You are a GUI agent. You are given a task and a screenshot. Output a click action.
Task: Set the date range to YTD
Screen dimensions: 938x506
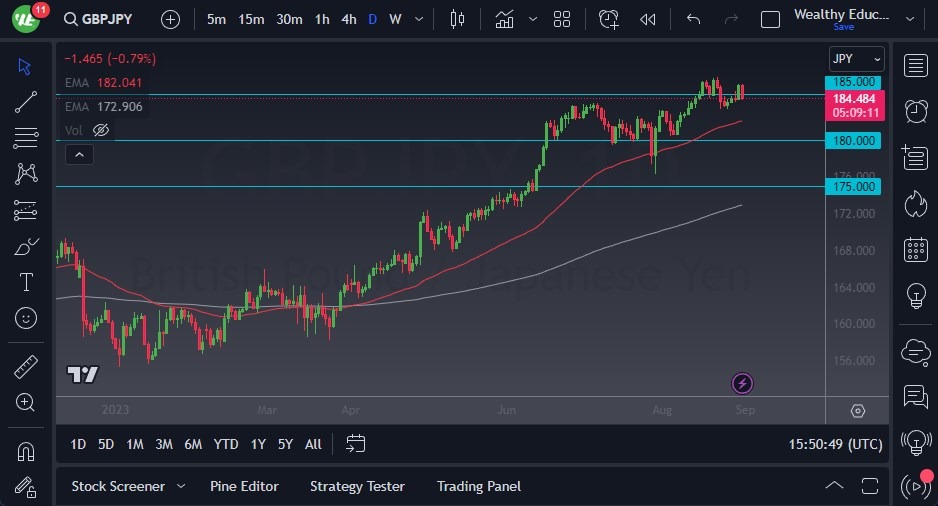click(226, 444)
